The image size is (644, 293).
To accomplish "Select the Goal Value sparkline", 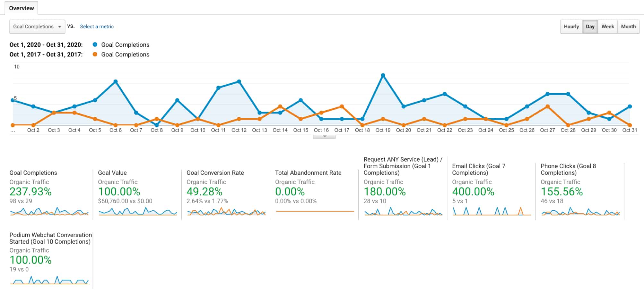I will coord(138,212).
